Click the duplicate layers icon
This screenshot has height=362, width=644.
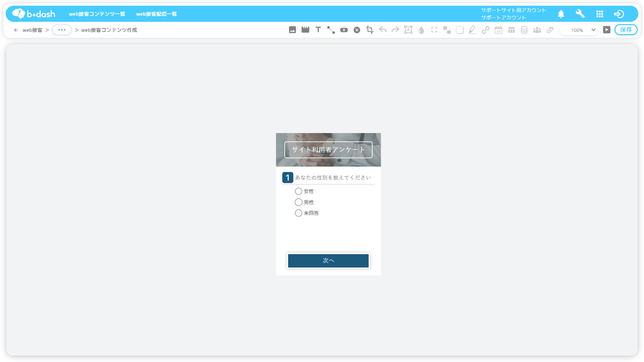(550, 30)
